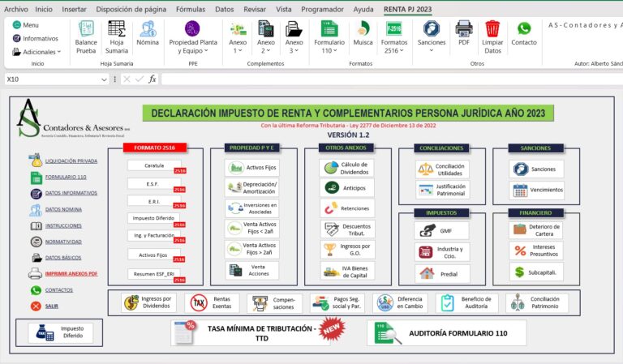Open the Venta Acciones tile
The width and height of the screenshot is (623, 364).
[252, 270]
